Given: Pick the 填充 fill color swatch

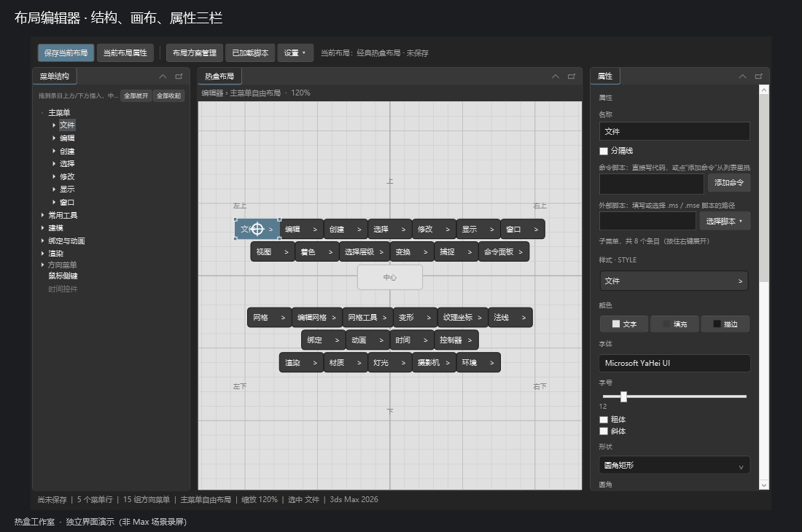Looking at the screenshot, I should (674, 324).
